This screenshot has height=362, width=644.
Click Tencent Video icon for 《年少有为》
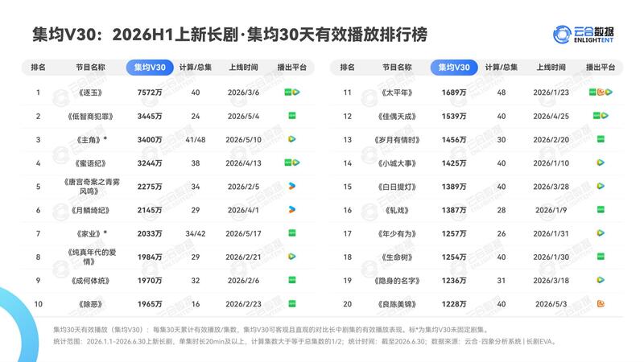click(x=601, y=233)
